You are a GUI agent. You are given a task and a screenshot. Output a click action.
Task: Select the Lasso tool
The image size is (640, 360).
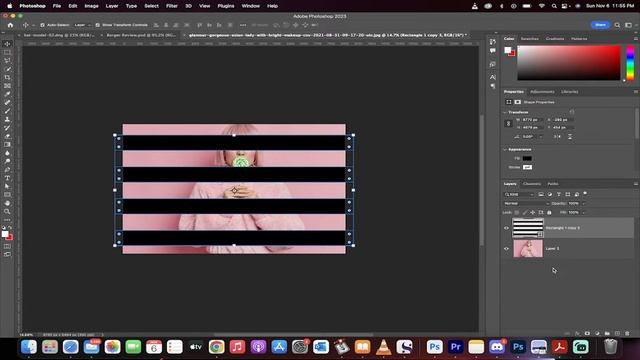pos(7,60)
